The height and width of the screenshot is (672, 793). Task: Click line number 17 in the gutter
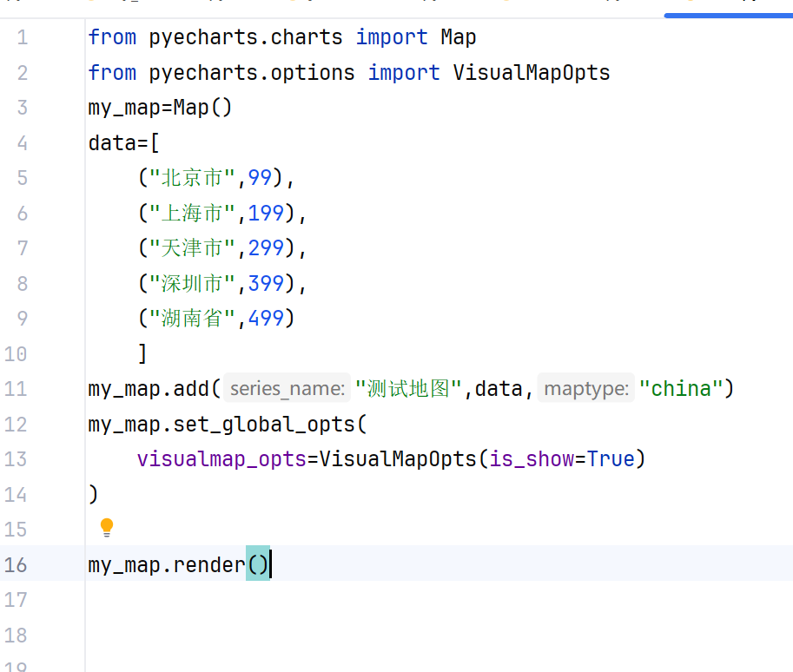16,600
